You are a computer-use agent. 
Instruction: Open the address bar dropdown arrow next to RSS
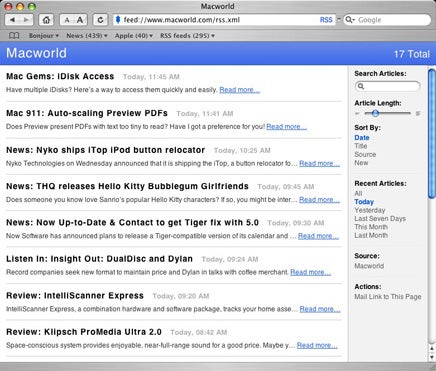339,20
